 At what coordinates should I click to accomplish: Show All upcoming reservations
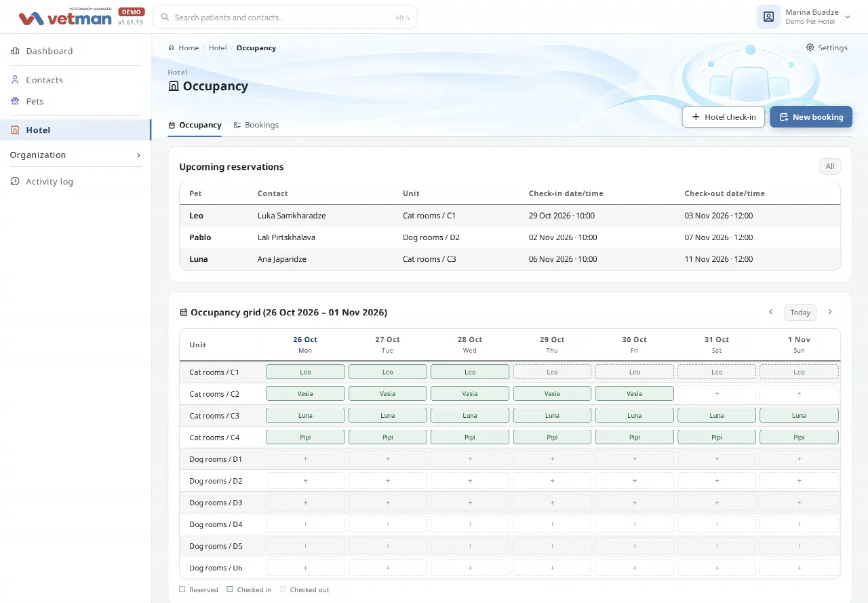[x=830, y=166]
